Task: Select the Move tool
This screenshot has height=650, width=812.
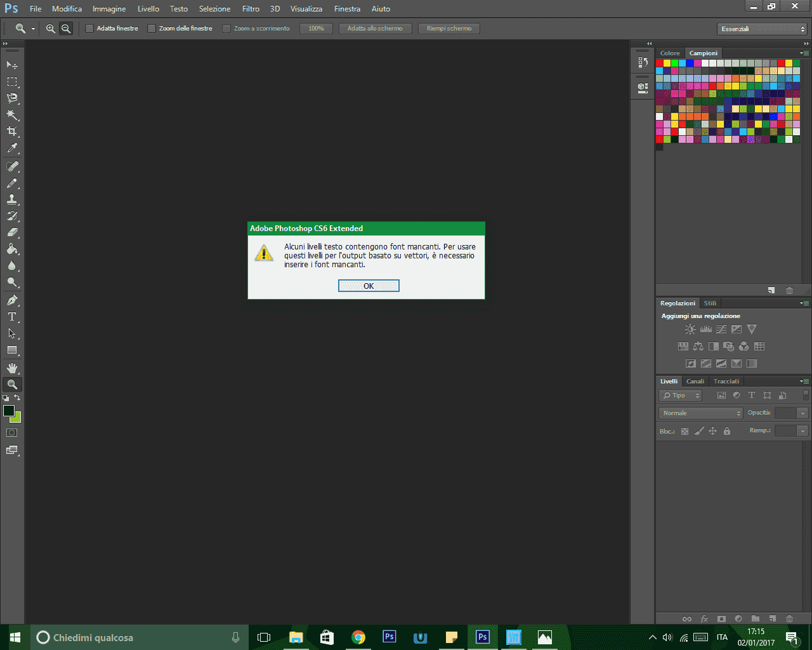Action: 12,65
